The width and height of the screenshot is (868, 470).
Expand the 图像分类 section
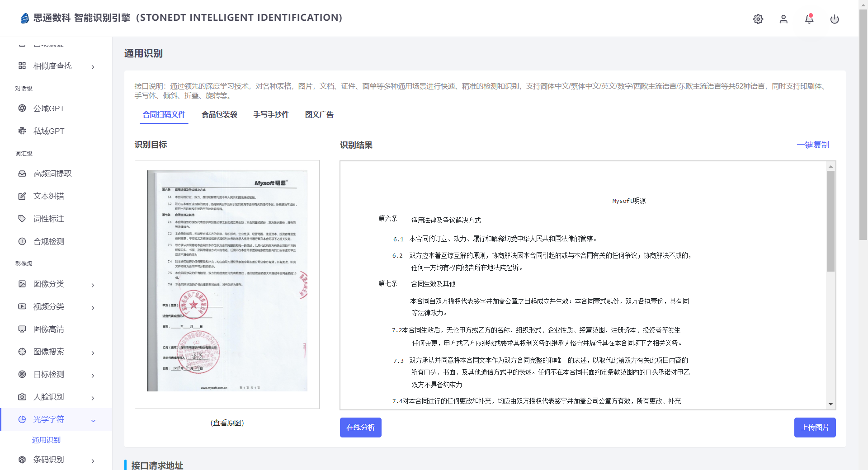coord(48,284)
